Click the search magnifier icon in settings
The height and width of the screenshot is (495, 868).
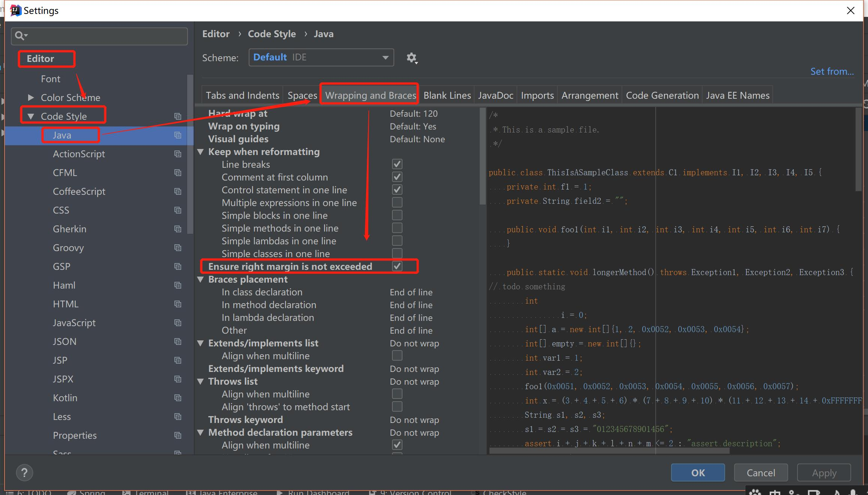coord(20,36)
